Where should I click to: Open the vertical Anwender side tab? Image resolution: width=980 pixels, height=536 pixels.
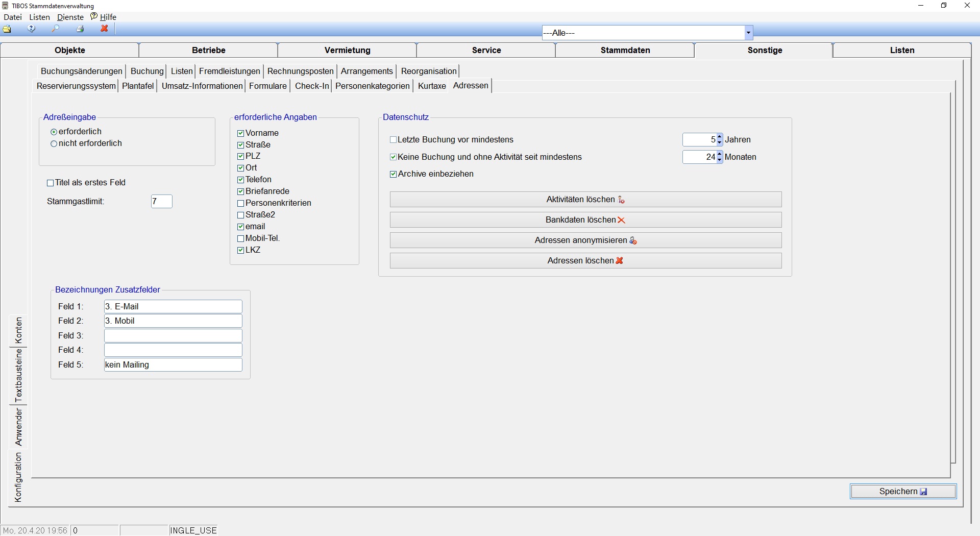[18, 427]
